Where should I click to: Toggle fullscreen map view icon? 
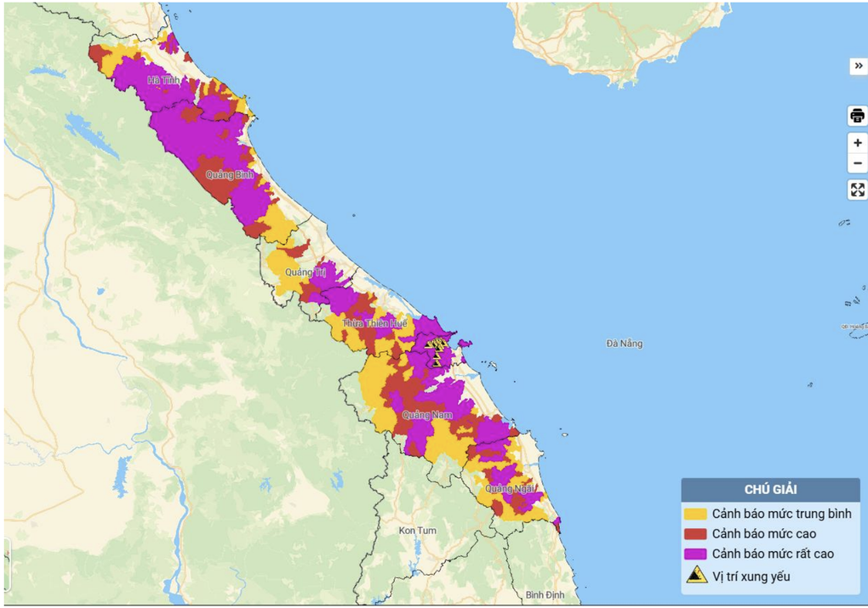click(x=857, y=190)
